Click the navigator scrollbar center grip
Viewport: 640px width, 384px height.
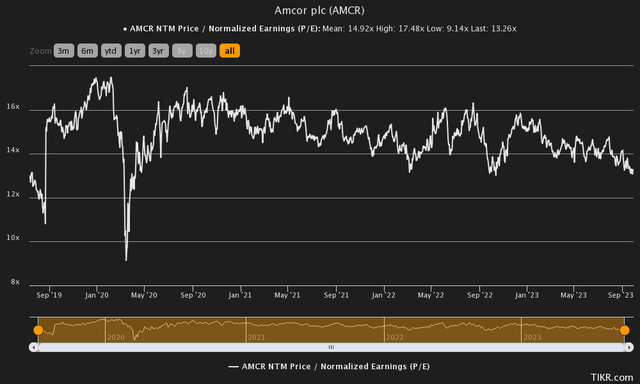pos(331,347)
